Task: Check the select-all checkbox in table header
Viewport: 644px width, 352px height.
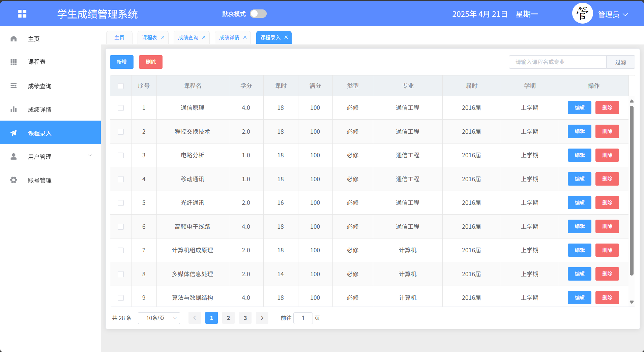Action: [121, 86]
